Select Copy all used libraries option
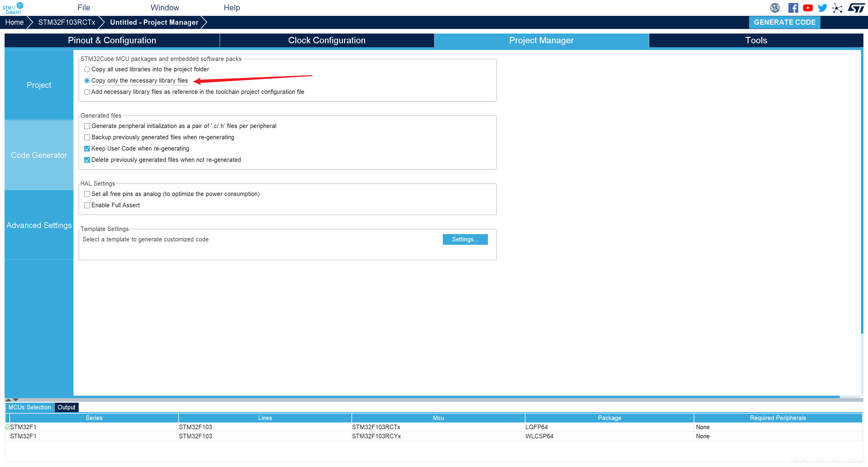The width and height of the screenshot is (868, 467). coord(87,70)
